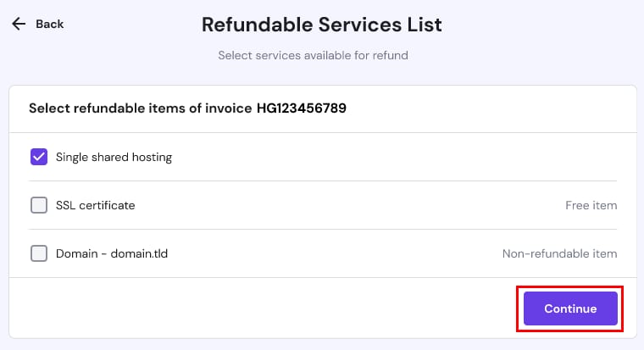Viewport: 644px width, 350px height.
Task: Tick the SSL certificate checkbox
Action: [x=39, y=205]
